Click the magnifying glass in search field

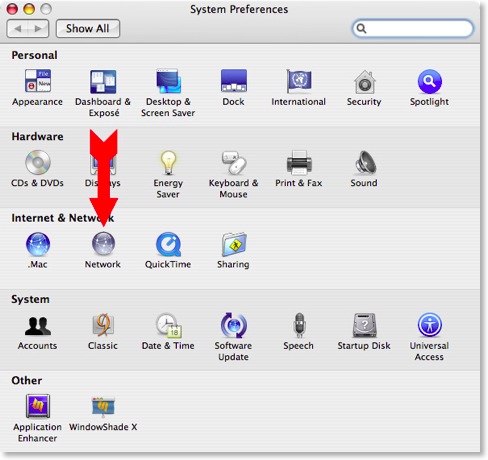(361, 29)
